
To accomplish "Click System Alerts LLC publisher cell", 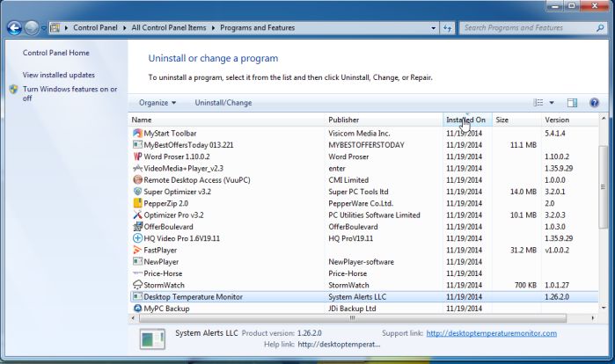I will [x=357, y=296].
